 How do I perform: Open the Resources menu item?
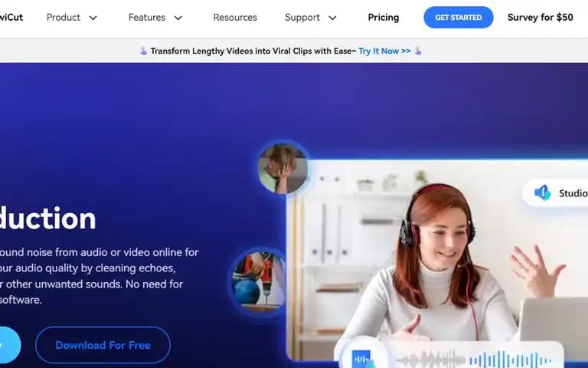pos(235,18)
